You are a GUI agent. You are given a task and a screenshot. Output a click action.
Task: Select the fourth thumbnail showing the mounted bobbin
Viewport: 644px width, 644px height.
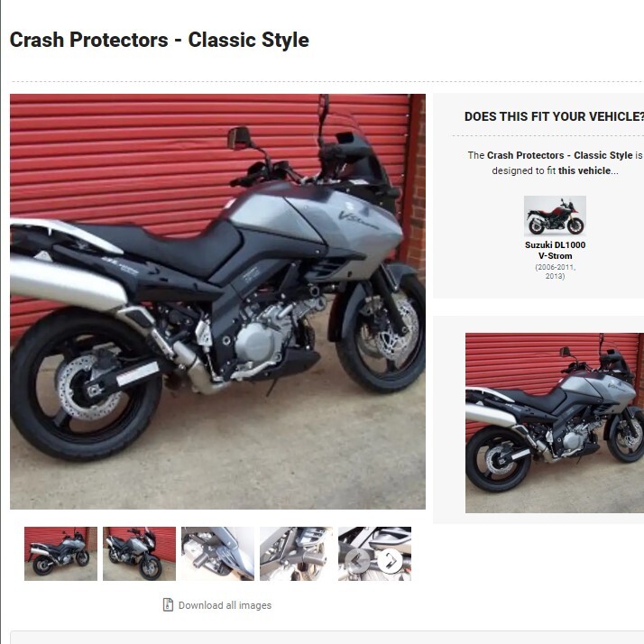tap(296, 554)
